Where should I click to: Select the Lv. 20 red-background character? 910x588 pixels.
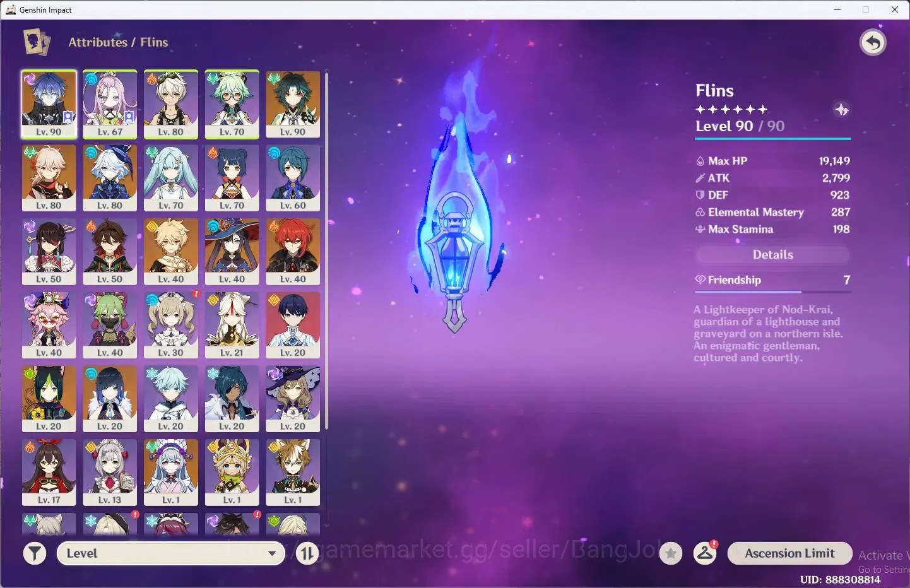(x=293, y=326)
